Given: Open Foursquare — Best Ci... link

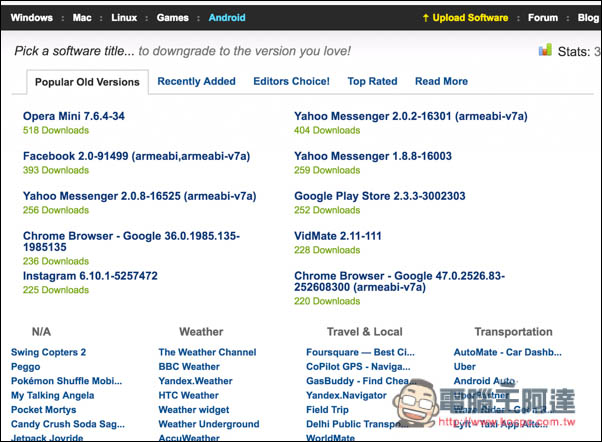Looking at the screenshot, I should point(360,352).
